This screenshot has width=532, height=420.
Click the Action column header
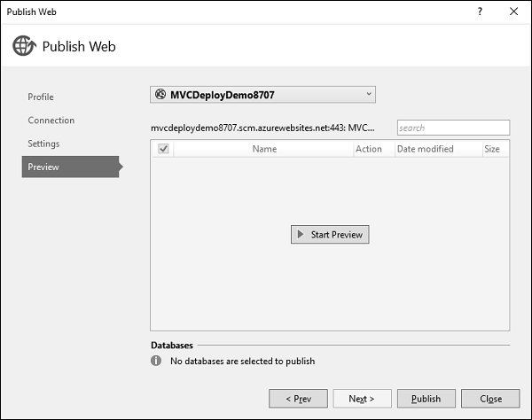pyautogui.click(x=369, y=149)
